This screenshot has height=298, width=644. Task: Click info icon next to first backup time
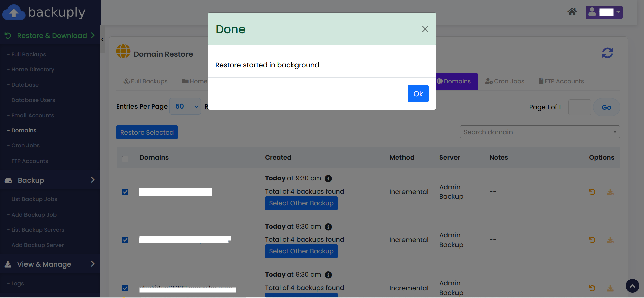coord(328,179)
